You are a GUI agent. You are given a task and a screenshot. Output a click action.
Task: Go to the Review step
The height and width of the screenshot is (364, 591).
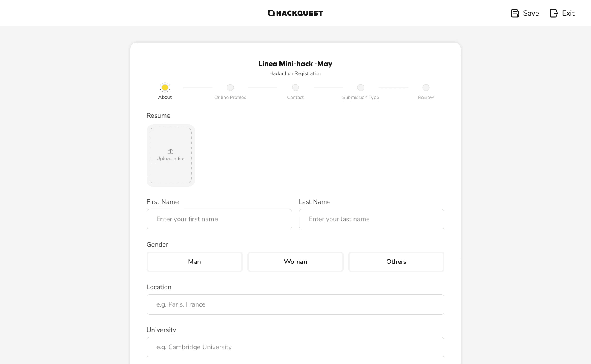[x=426, y=87]
